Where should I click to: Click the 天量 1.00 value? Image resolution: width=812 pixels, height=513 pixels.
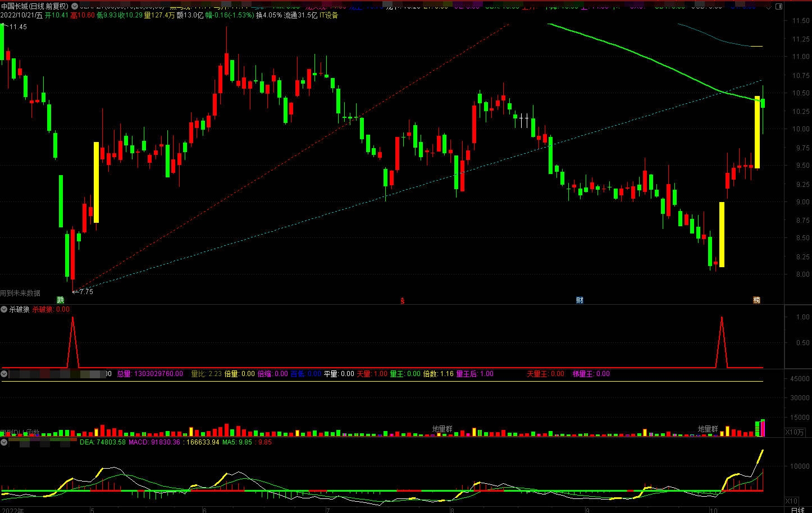tap(372, 374)
